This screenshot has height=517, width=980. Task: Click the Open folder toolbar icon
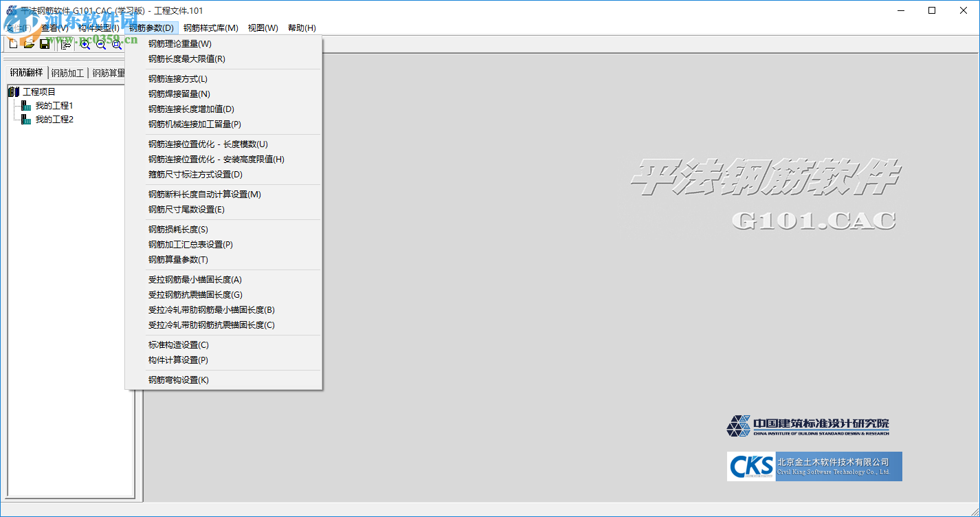click(x=29, y=44)
